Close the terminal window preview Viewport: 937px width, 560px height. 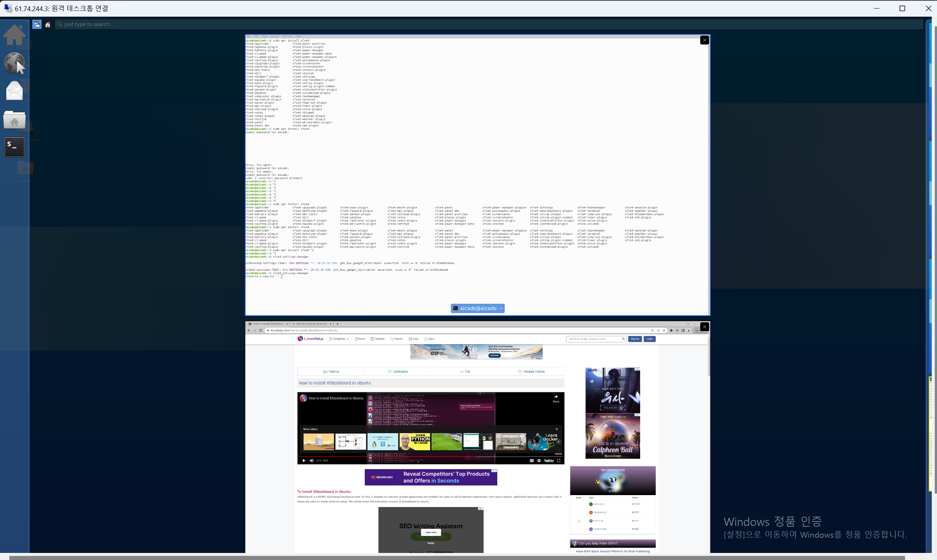(x=704, y=40)
